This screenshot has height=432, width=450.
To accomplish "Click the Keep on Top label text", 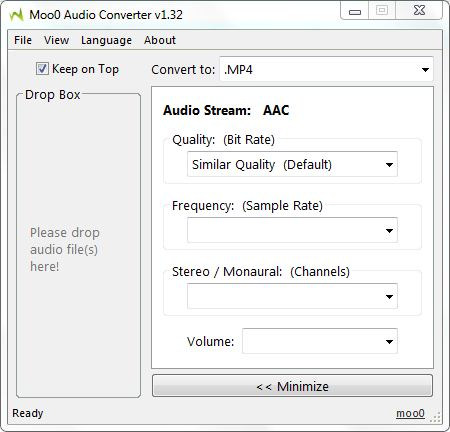I will point(85,69).
